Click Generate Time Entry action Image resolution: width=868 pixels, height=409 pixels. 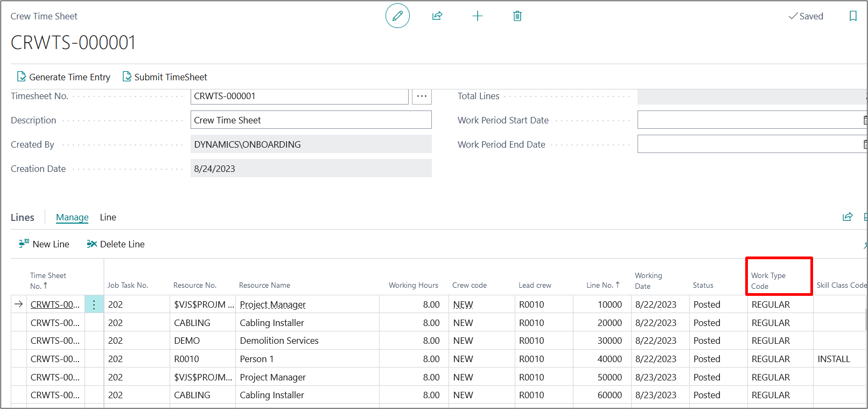tap(64, 77)
